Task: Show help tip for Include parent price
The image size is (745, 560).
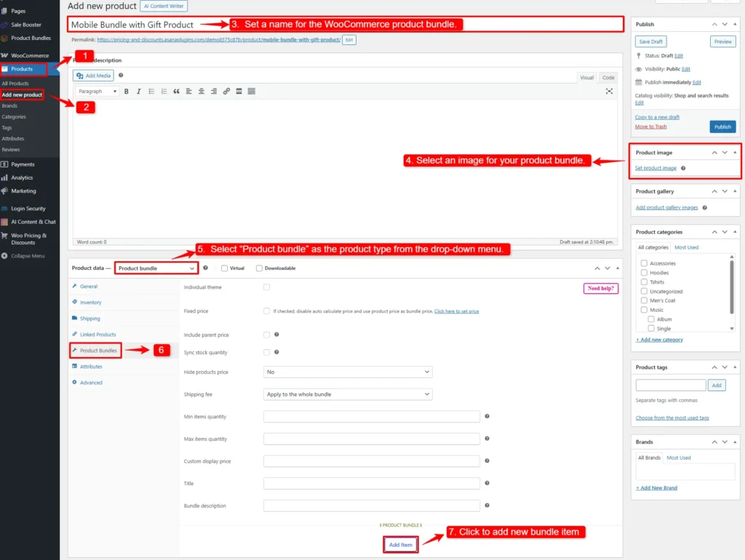Action: (276, 335)
